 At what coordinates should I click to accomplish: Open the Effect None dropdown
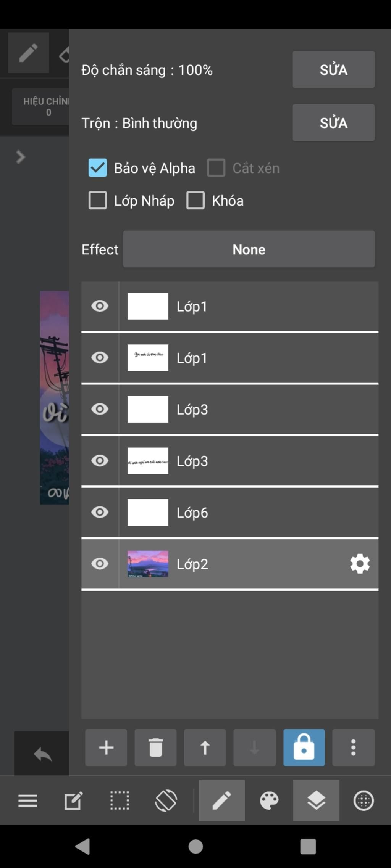click(249, 249)
